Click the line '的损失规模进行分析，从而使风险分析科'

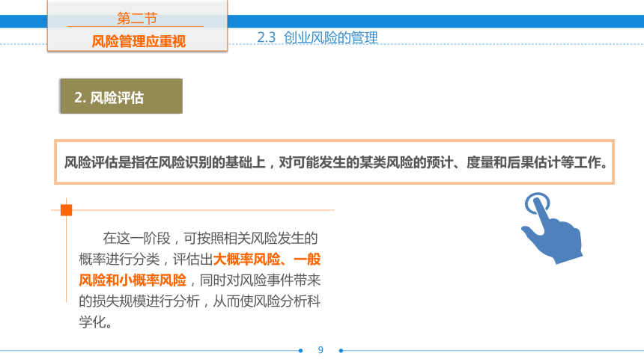[200, 301]
